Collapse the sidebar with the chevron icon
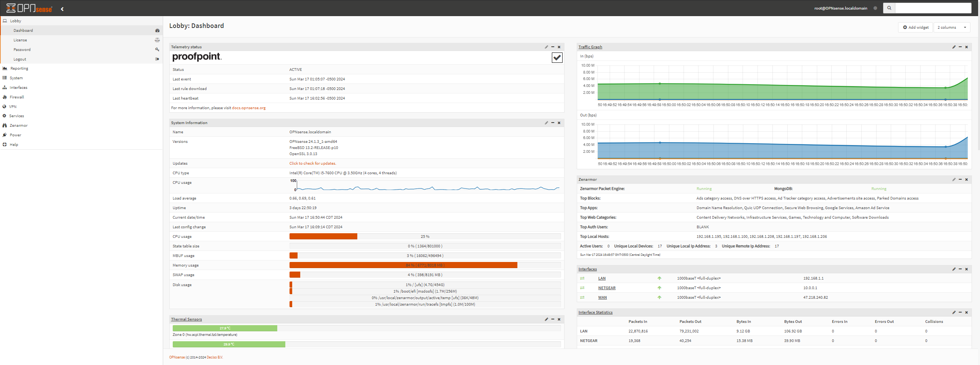980x365 pixels. click(62, 9)
